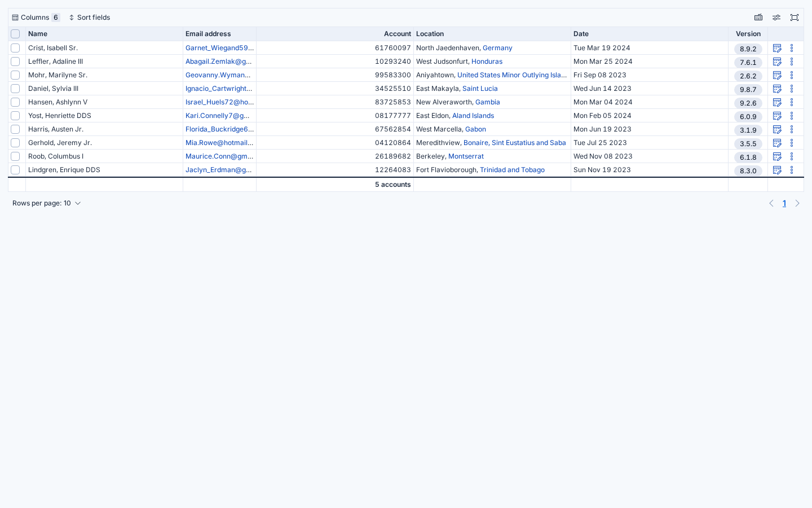The image size is (812, 508).
Task: Open more actions for Leffler, Adaline III
Action: [792, 62]
